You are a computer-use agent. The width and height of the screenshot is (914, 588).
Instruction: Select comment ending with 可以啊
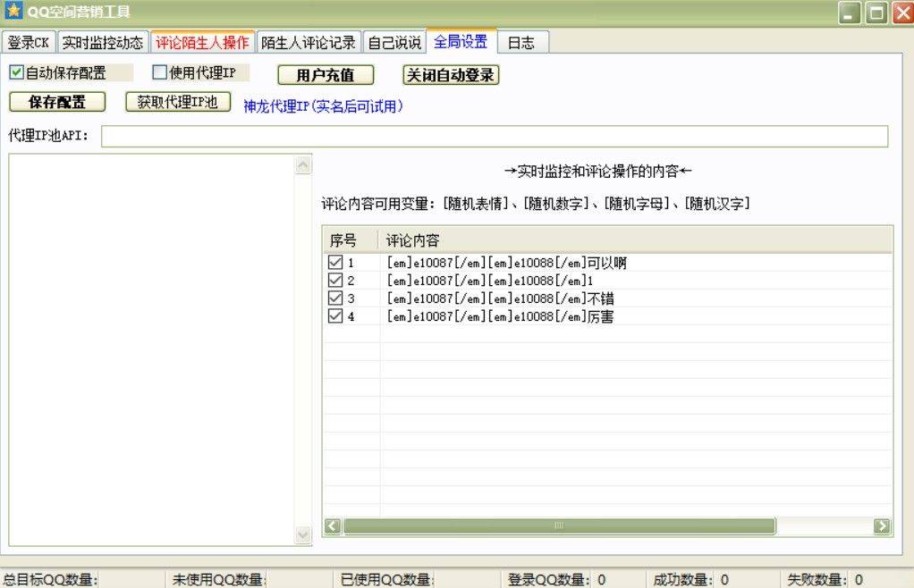tap(506, 263)
